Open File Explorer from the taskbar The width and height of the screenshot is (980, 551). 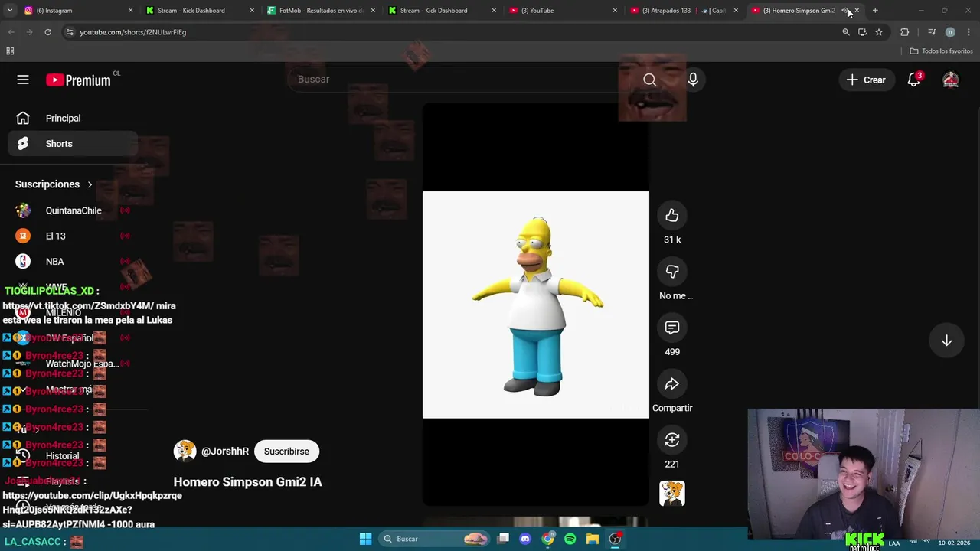pyautogui.click(x=593, y=539)
